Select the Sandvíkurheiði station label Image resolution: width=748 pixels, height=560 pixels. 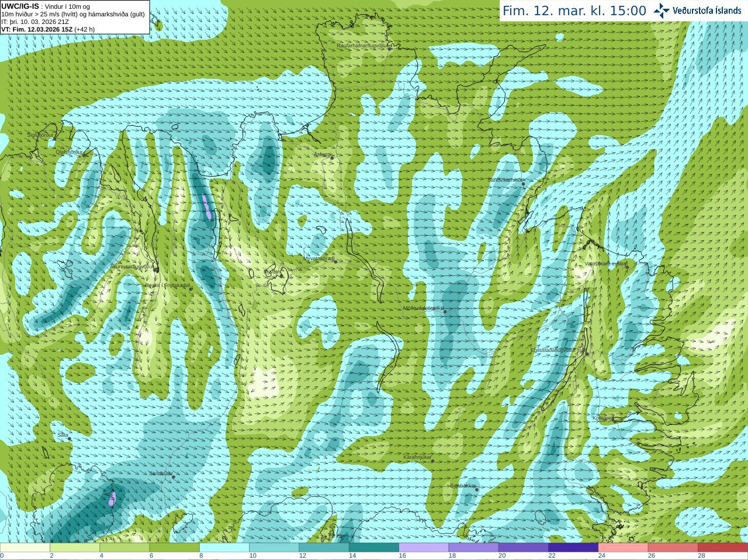pyautogui.click(x=505, y=180)
